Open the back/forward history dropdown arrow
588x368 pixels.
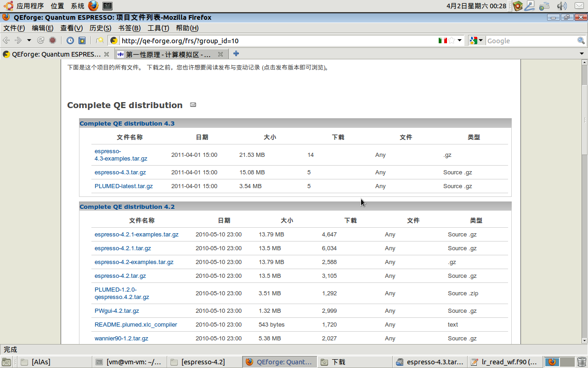point(29,40)
